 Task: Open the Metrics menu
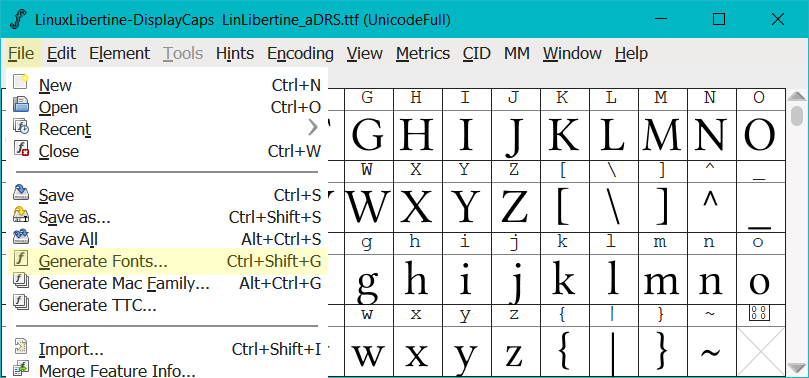[423, 53]
